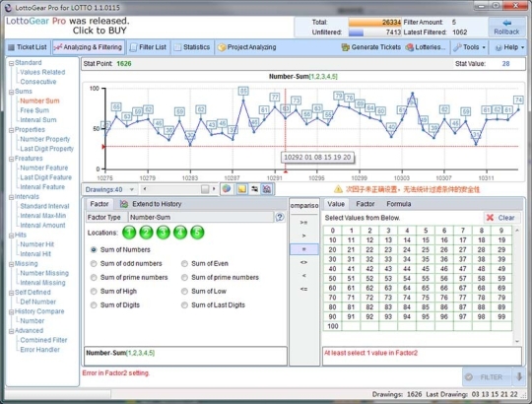Click the Rollback arrow button

(x=506, y=28)
